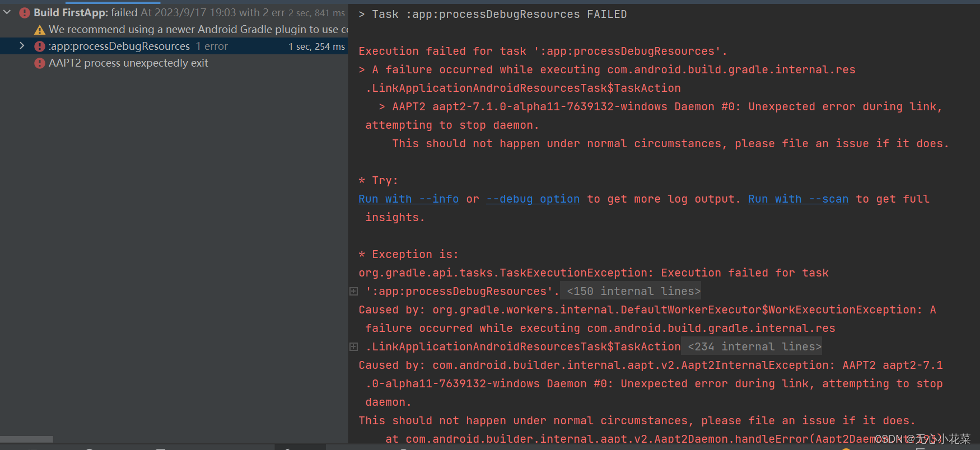The width and height of the screenshot is (980, 450).
Task: Open the Run with --info link
Action: pos(408,199)
